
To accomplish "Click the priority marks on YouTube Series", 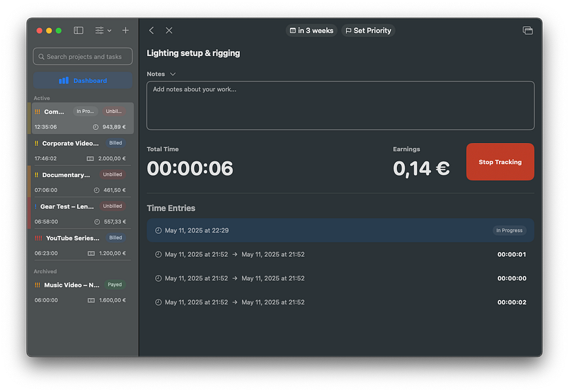I will [38, 238].
